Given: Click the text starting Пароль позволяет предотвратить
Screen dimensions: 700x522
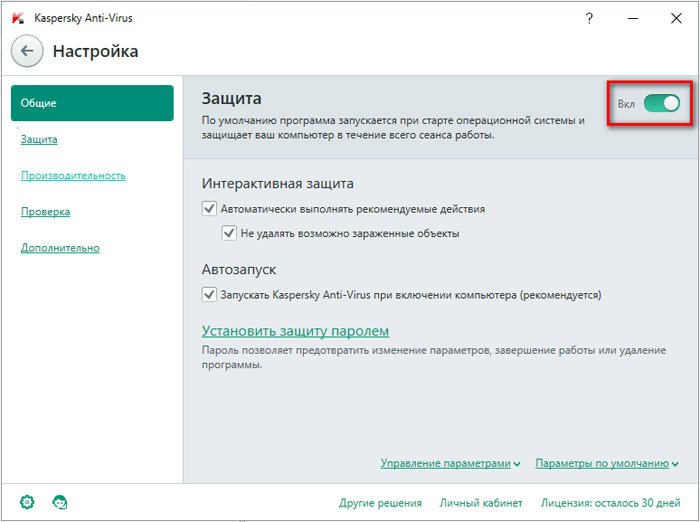Looking at the screenshot, I should pyautogui.click(x=433, y=357).
